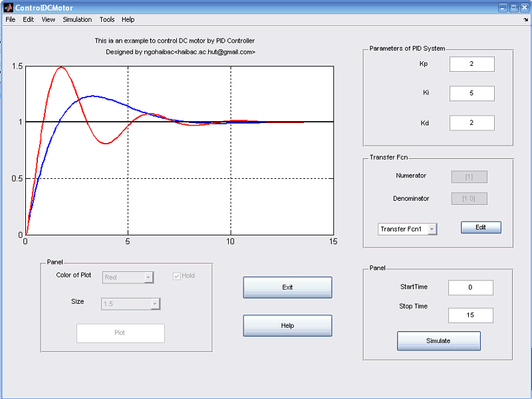The image size is (532, 399).
Task: Click the 'Numerator' label
Action: tap(411, 176)
